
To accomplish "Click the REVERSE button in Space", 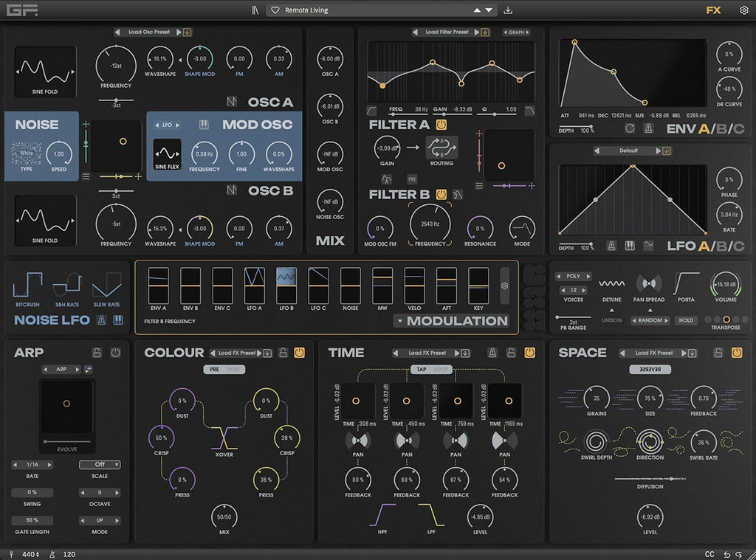I will click(x=650, y=369).
